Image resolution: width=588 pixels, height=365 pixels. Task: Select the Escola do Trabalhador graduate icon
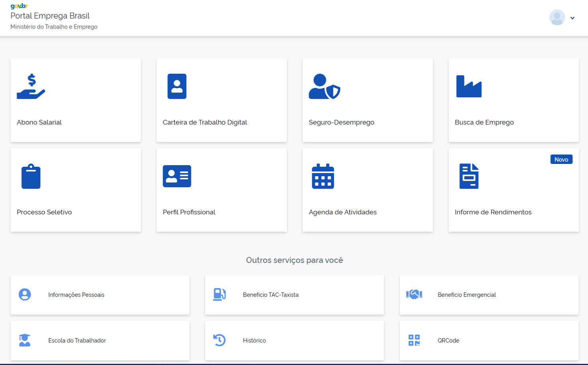point(24,340)
